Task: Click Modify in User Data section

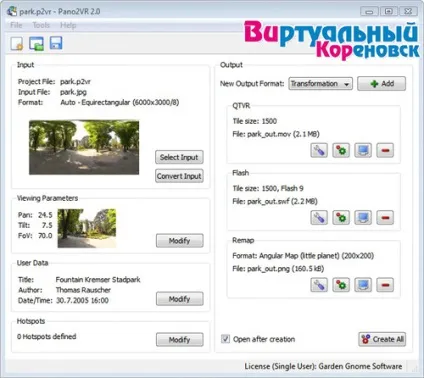Action: [180, 299]
